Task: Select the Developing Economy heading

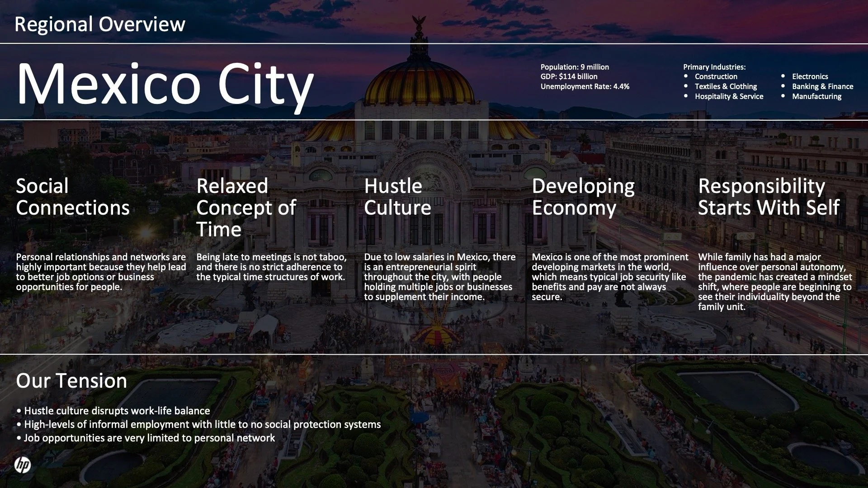Action: [x=583, y=197]
